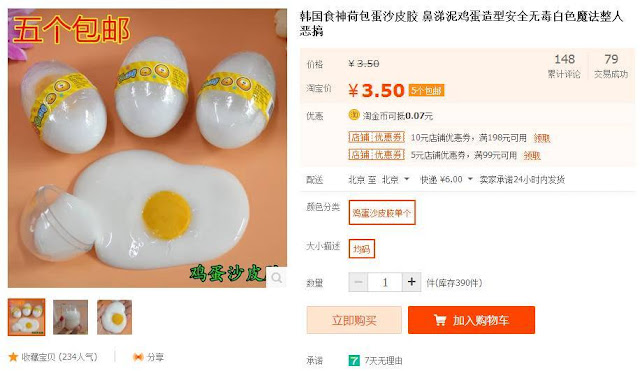640x371 pixels.
Task: Open the 79 交易成功 transactions tab
Action: [x=611, y=66]
